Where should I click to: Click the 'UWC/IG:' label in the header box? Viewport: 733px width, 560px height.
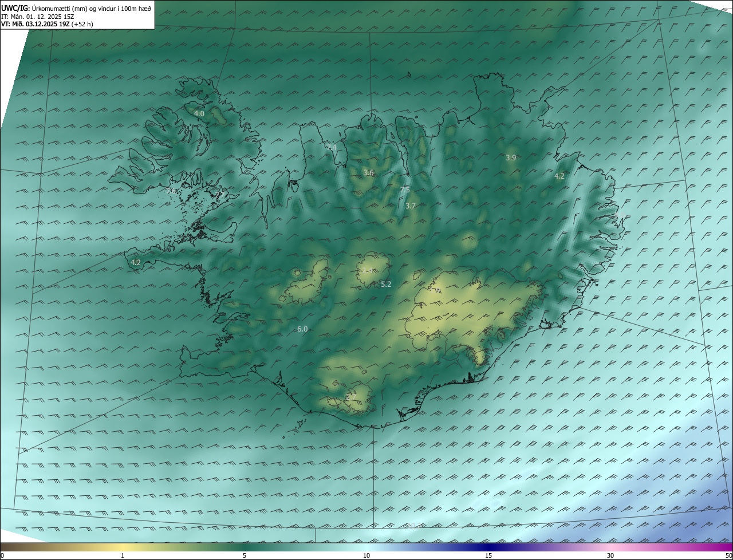click(15, 9)
